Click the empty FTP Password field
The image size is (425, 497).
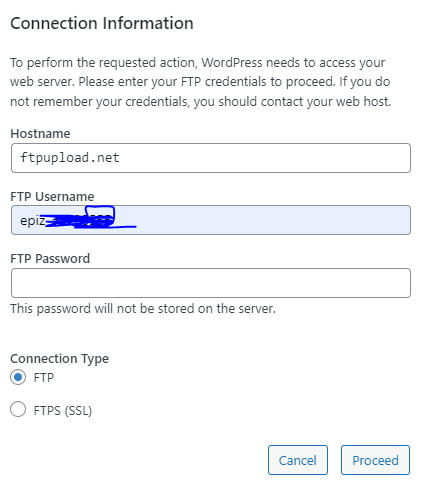point(211,283)
